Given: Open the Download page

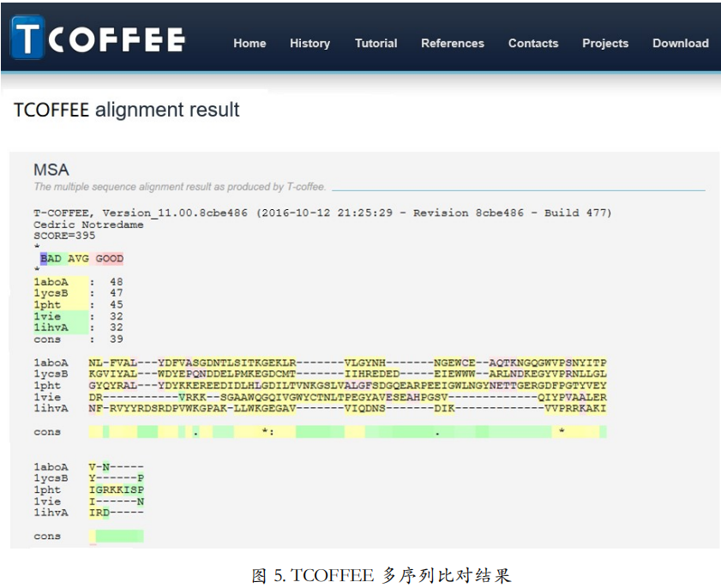Looking at the screenshot, I should [681, 43].
